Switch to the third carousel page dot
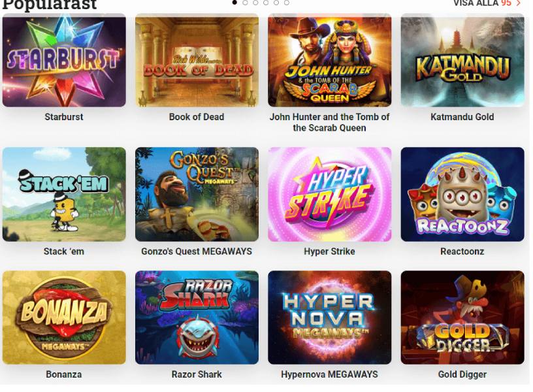 click(255, 3)
